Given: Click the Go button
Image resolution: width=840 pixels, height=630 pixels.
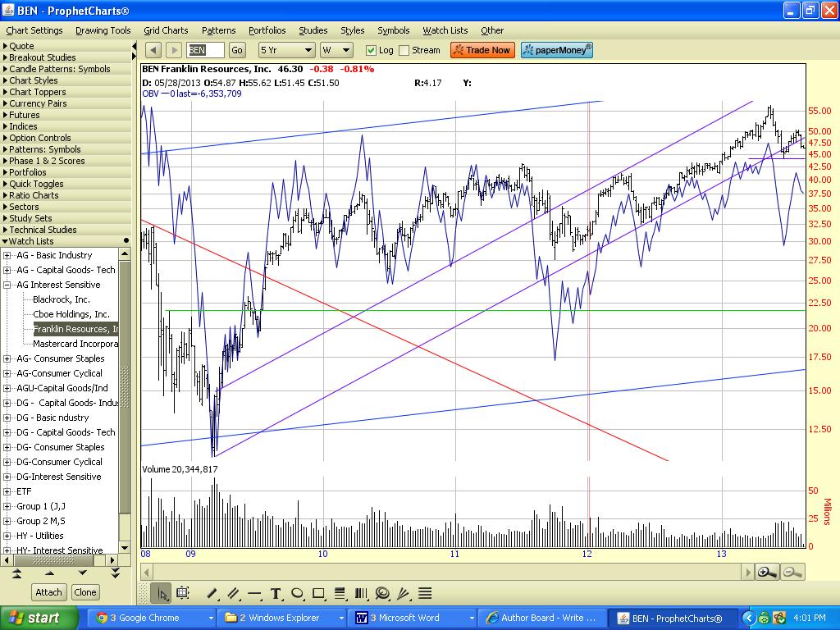Looking at the screenshot, I should (x=237, y=50).
